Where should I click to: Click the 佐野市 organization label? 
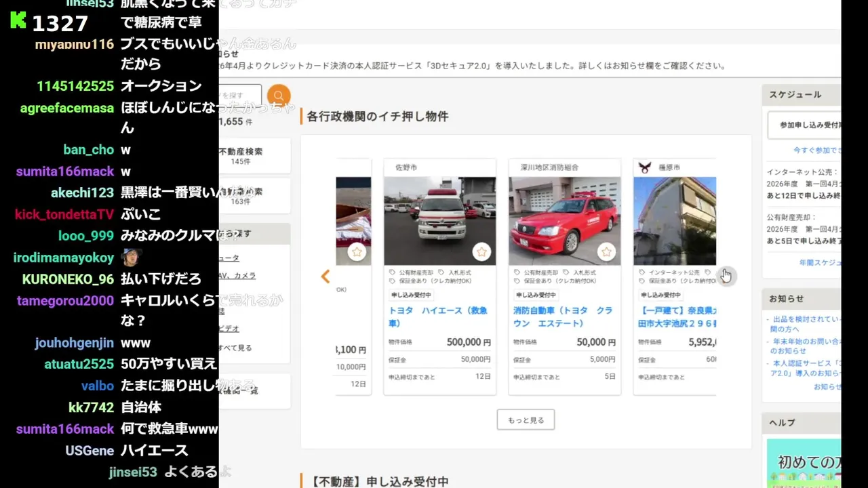point(406,167)
